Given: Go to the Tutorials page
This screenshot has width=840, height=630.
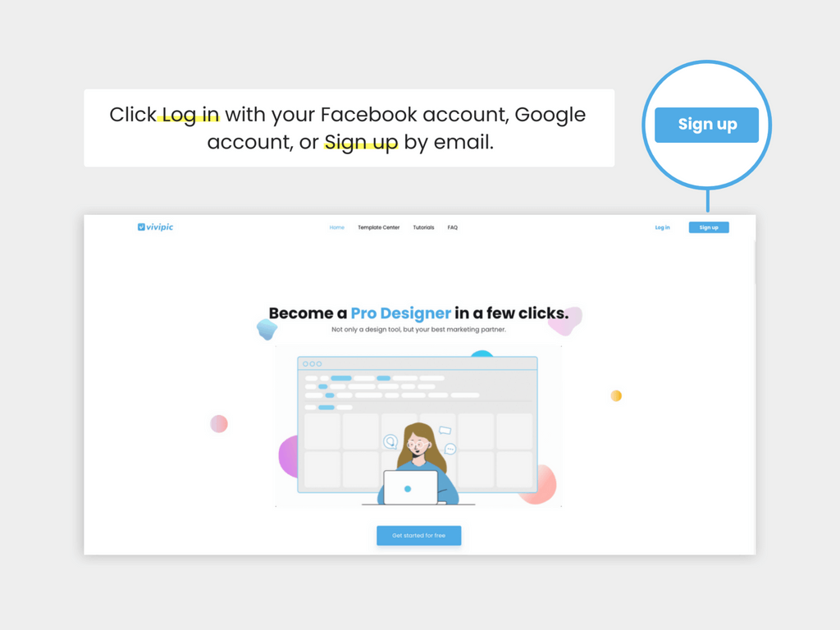Looking at the screenshot, I should point(424,228).
